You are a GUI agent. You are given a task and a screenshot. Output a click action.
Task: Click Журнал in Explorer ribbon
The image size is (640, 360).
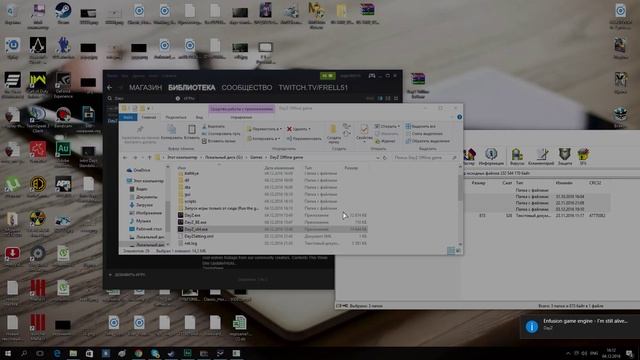[385, 141]
